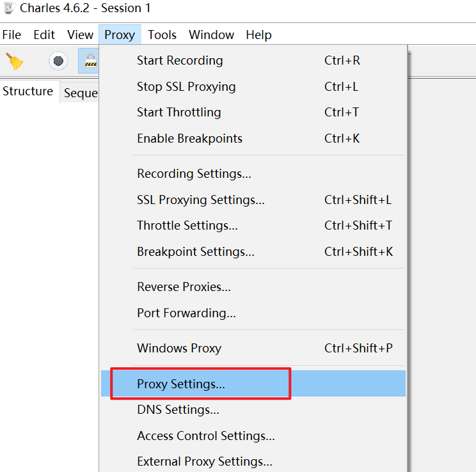Open DNS Settings...
The height and width of the screenshot is (472, 476).
(253, 410)
